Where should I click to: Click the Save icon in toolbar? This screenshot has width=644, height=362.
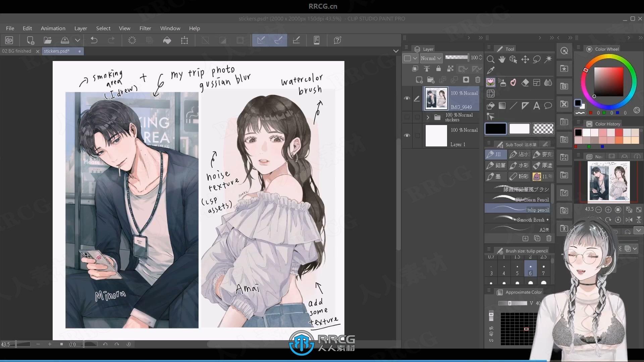click(65, 40)
